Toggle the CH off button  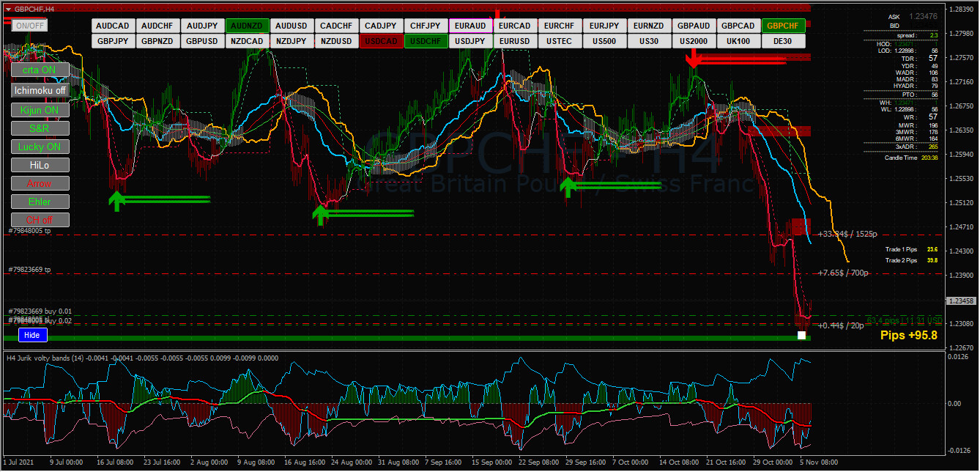click(x=40, y=220)
